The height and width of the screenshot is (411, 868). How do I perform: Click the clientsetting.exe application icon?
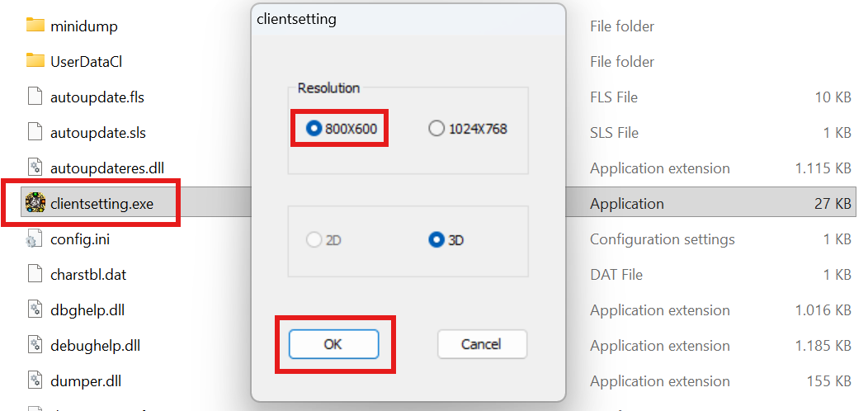35,203
